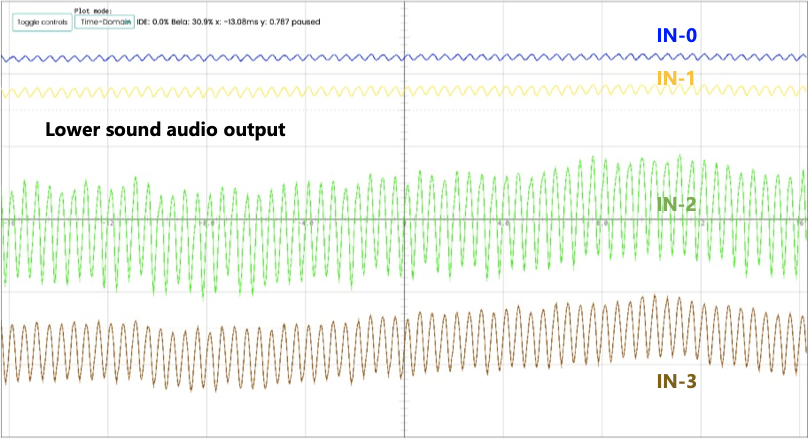This screenshot has height=439, width=808.
Task: Click the blue IN-0 channel label
Action: pyautogui.click(x=676, y=36)
